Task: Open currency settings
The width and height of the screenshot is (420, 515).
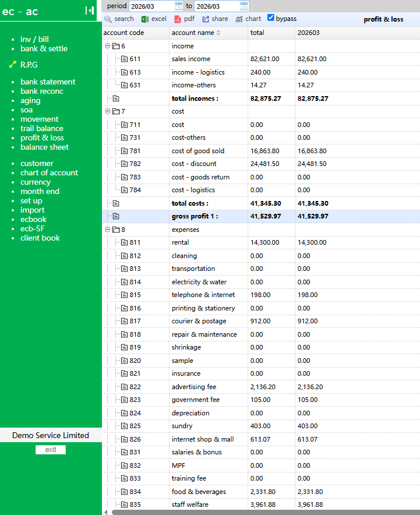Action: [x=36, y=182]
